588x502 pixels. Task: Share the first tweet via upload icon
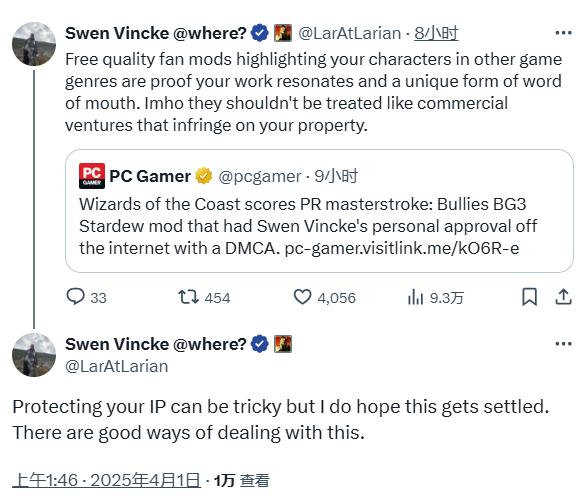coord(563,297)
